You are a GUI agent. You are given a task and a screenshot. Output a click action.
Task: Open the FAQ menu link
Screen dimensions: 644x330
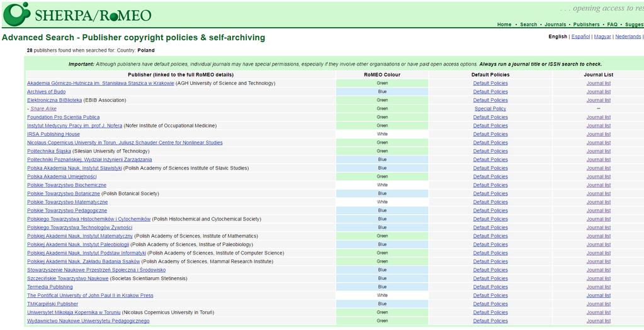coord(612,25)
